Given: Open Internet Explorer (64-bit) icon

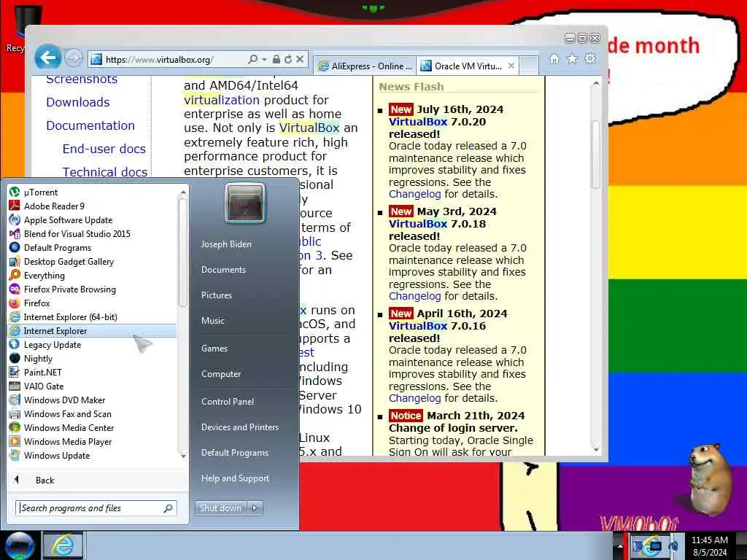Looking at the screenshot, I should click(15, 316).
